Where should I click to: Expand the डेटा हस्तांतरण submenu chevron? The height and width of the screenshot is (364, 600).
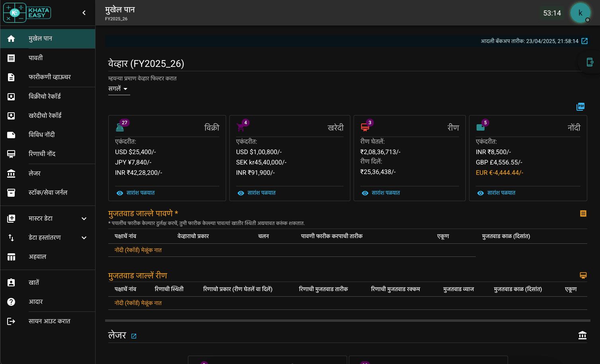click(84, 238)
